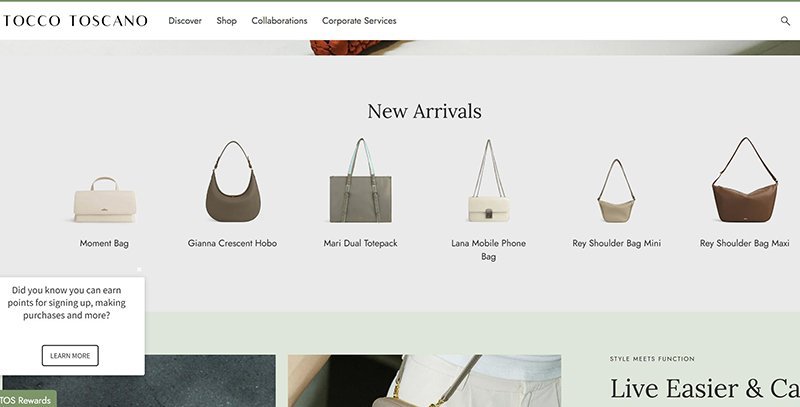Open the Moment Bag product name link
800x407 pixels.
coord(104,243)
